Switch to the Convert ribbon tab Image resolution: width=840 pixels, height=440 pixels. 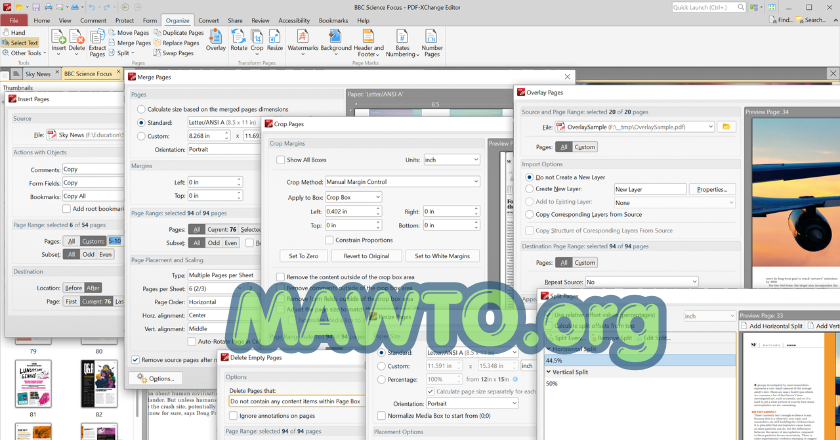point(208,20)
